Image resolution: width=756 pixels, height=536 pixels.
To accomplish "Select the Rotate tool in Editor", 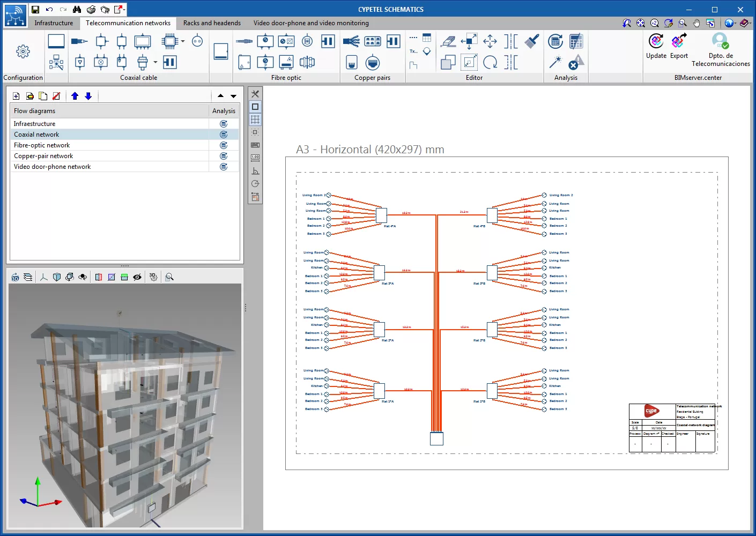I will (x=490, y=63).
